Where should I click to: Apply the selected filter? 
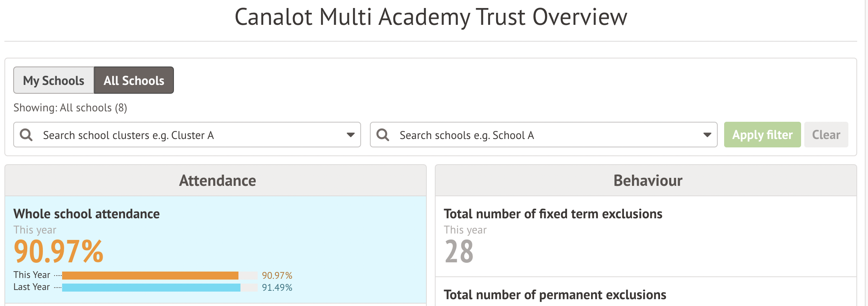click(762, 135)
